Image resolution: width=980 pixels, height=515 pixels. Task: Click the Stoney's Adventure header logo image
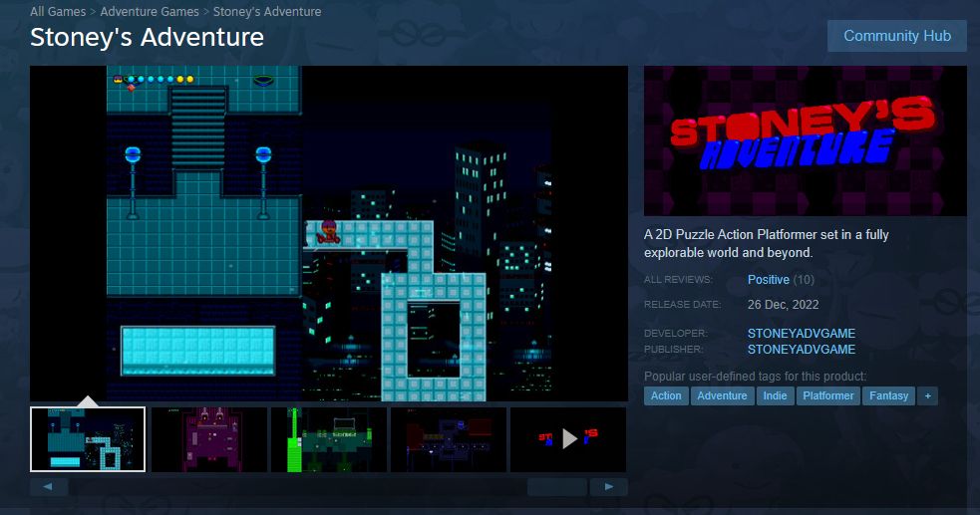pos(805,141)
